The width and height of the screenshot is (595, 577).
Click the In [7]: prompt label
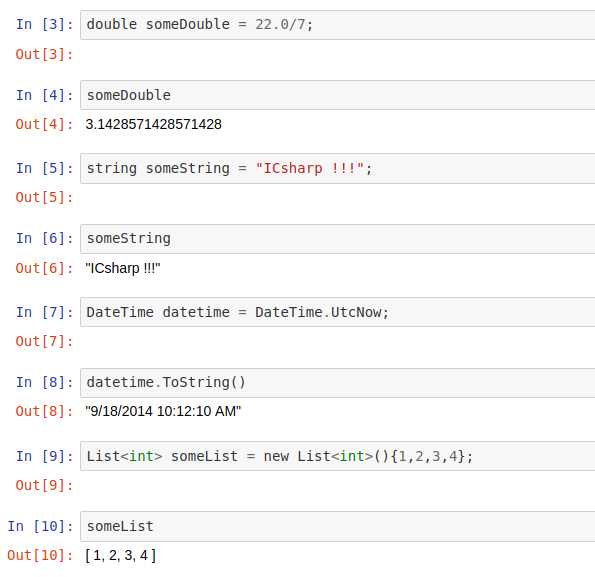click(44, 312)
